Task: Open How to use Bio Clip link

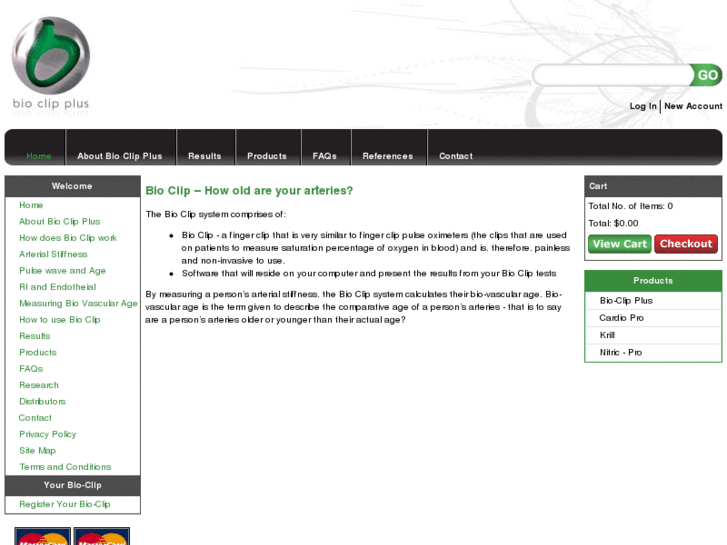Action: click(59, 320)
